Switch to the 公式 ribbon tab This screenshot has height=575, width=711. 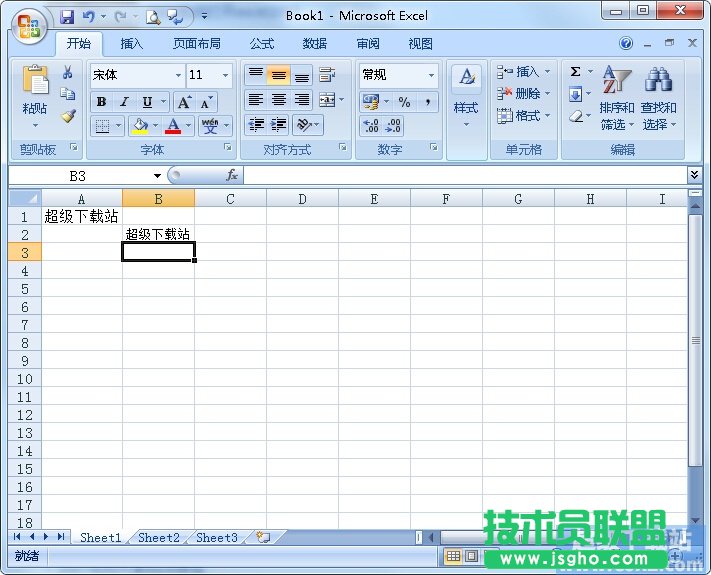(x=262, y=44)
